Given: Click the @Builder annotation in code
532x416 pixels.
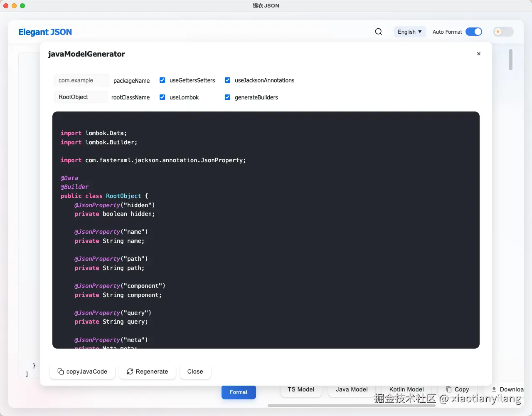Looking at the screenshot, I should tap(75, 187).
